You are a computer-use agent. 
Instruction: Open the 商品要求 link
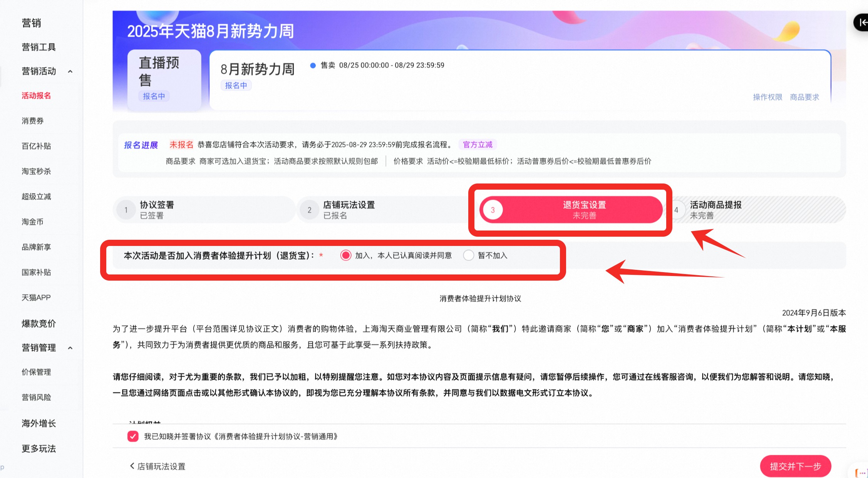click(804, 97)
